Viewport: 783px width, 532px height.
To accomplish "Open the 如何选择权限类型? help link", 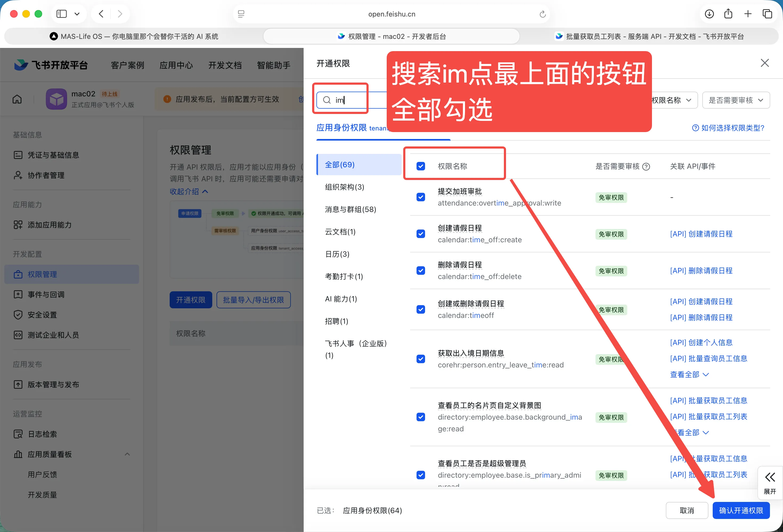I will [x=728, y=128].
